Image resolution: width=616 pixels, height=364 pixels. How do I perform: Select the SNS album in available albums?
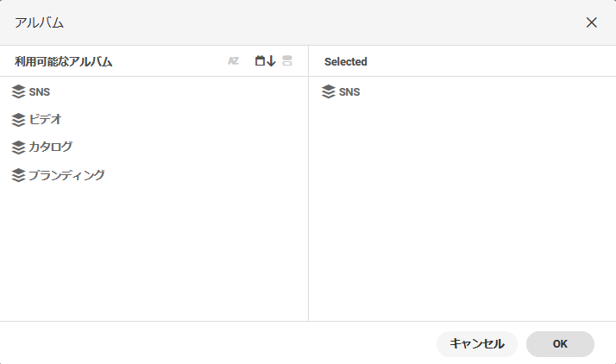point(40,91)
